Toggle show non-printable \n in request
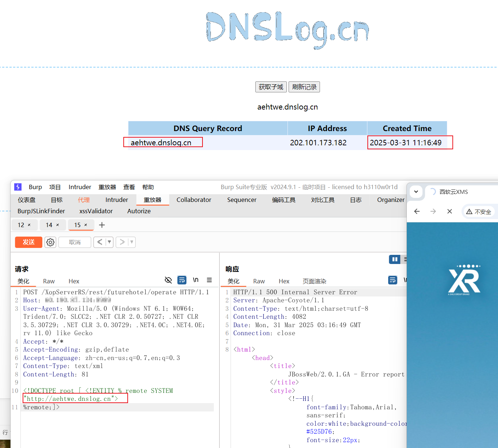The height and width of the screenshot is (448, 498). pos(196,280)
